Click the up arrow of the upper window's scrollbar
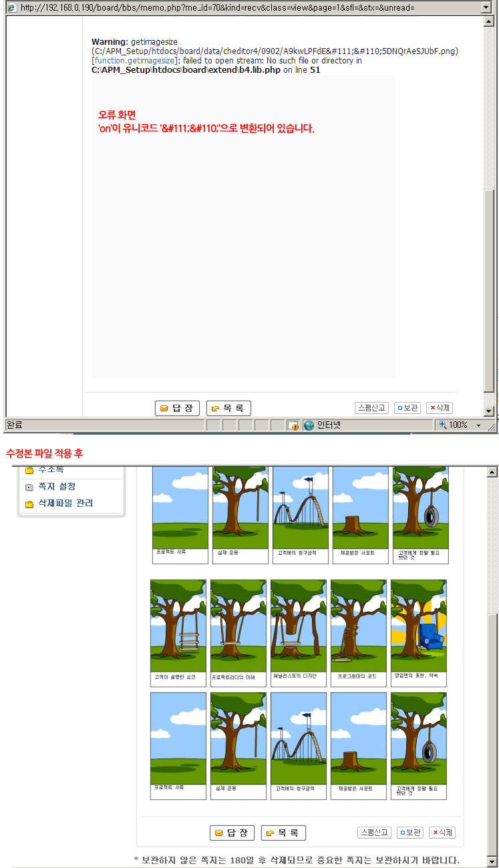This screenshot has width=499, height=868. point(489,21)
